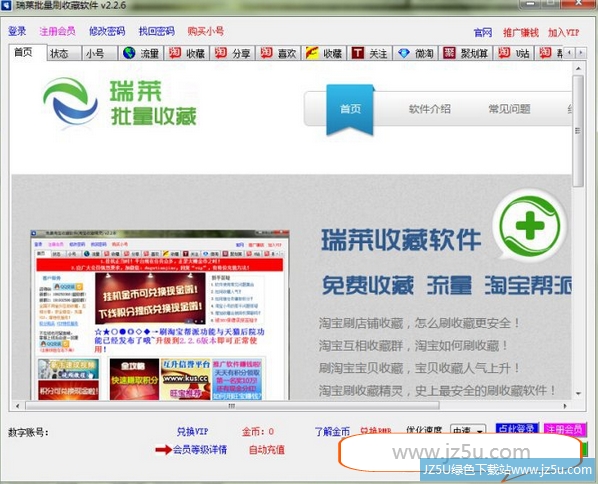Open the 收藏 tab beside the 关注 tab
The image size is (598, 484).
[x=324, y=53]
